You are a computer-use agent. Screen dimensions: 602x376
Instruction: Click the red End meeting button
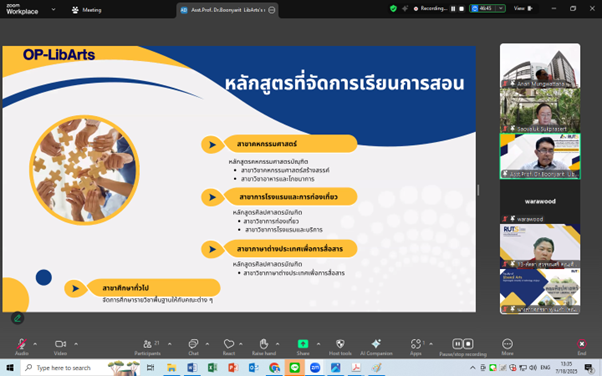click(x=582, y=344)
